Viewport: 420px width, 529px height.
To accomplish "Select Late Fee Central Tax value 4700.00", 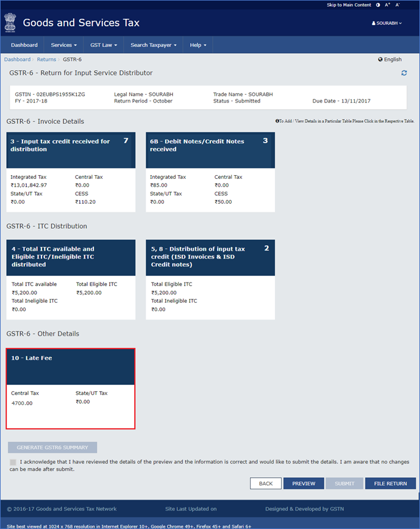I will tap(22, 403).
